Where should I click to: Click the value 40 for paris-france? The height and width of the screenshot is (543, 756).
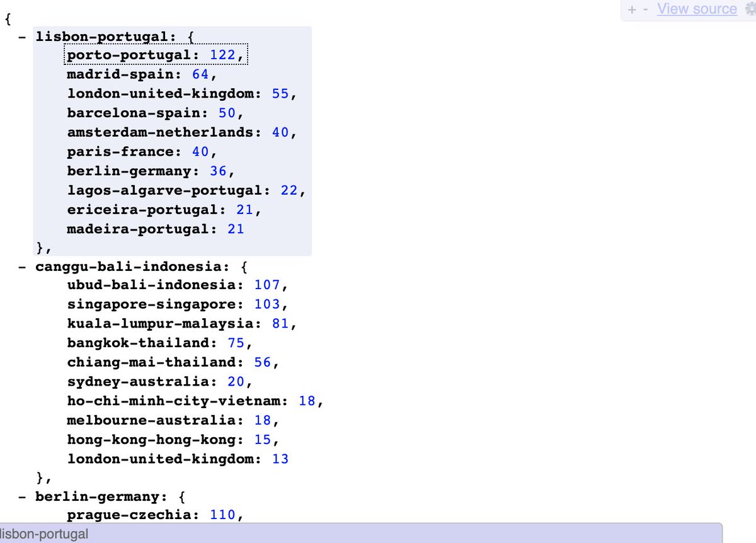point(200,152)
